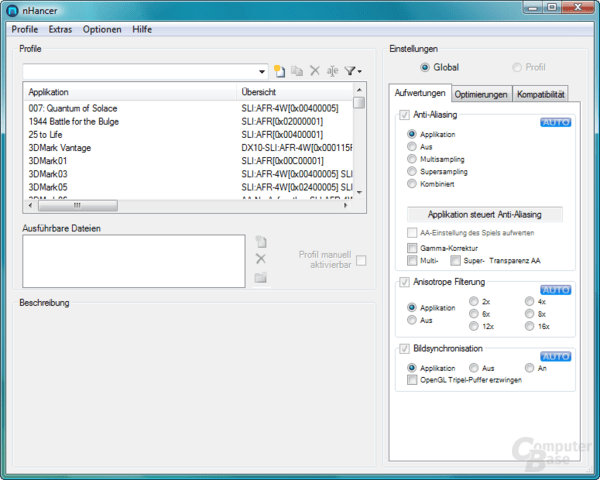This screenshot has height=480, width=600.
Task: Click the rename profile icon
Action: [x=332, y=71]
